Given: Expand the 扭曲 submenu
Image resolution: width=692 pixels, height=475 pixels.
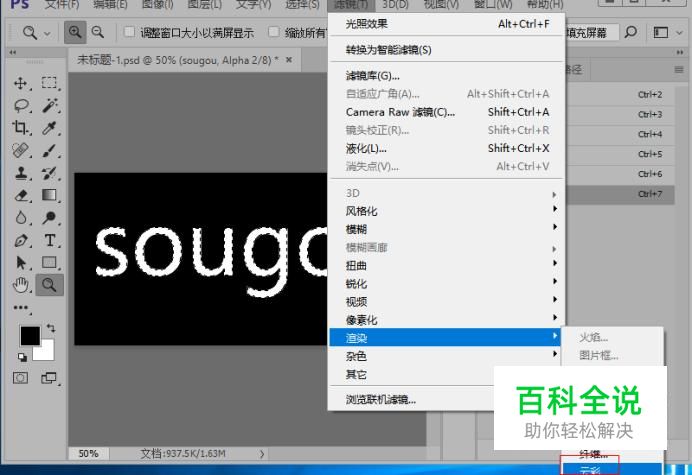Looking at the screenshot, I should point(447,265).
